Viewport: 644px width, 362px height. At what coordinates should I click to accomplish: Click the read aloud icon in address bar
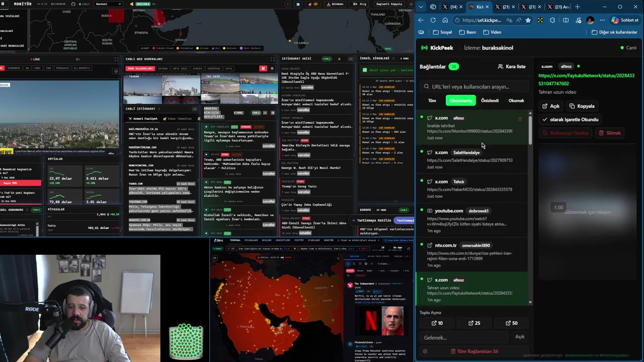518,20
